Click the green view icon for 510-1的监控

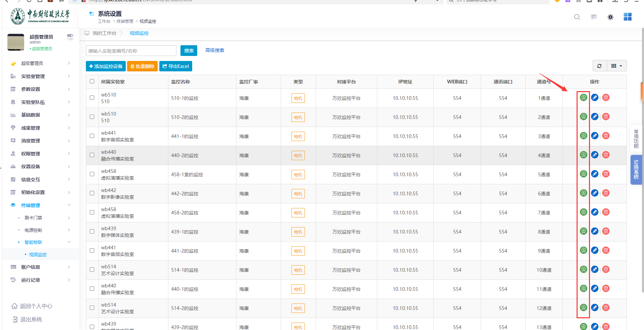[x=583, y=97]
